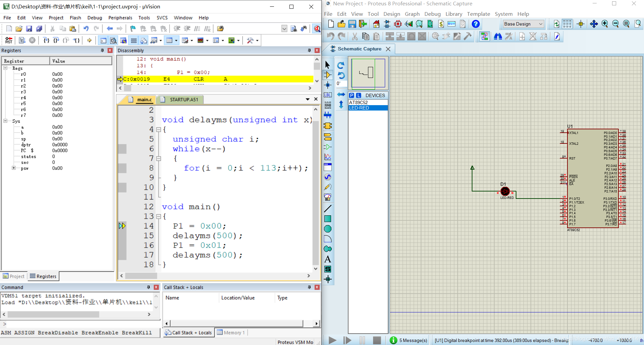Select the Junction Dot mode tool

tap(328, 85)
